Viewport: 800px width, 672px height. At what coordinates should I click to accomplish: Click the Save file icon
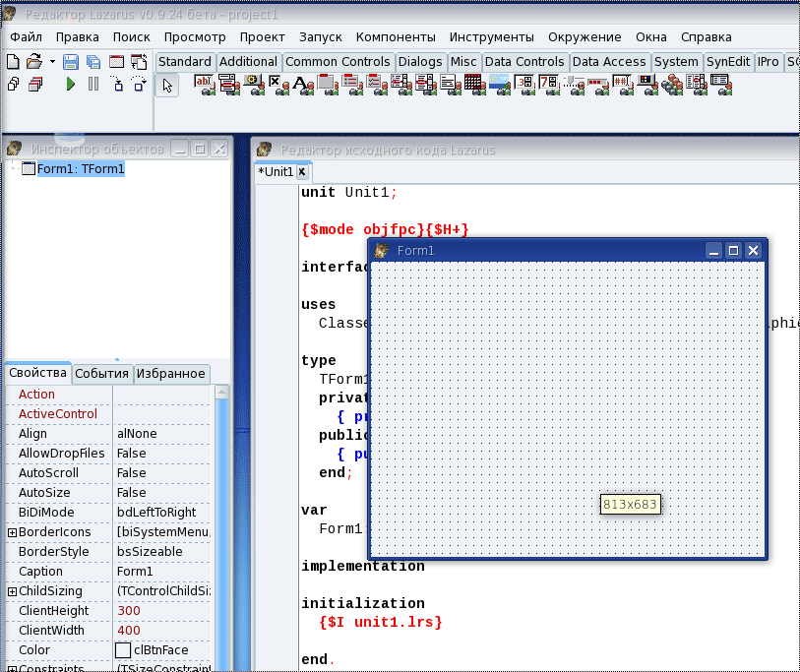click(71, 62)
